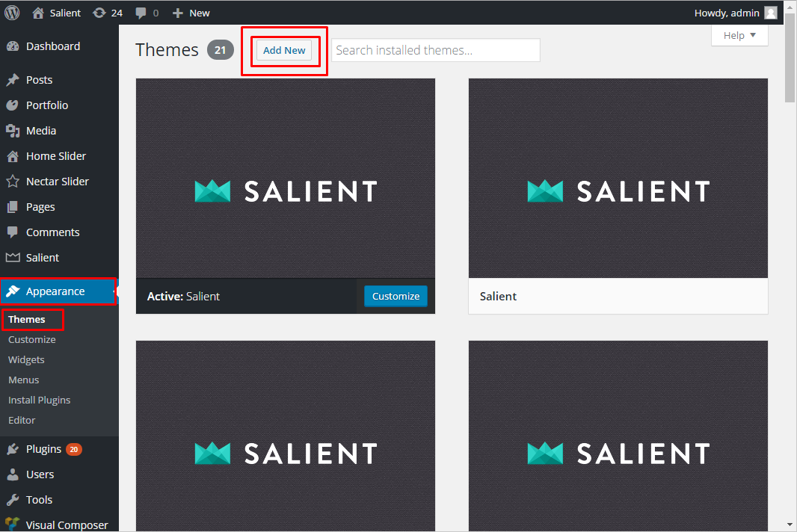Click the Themes page heading

point(167,50)
